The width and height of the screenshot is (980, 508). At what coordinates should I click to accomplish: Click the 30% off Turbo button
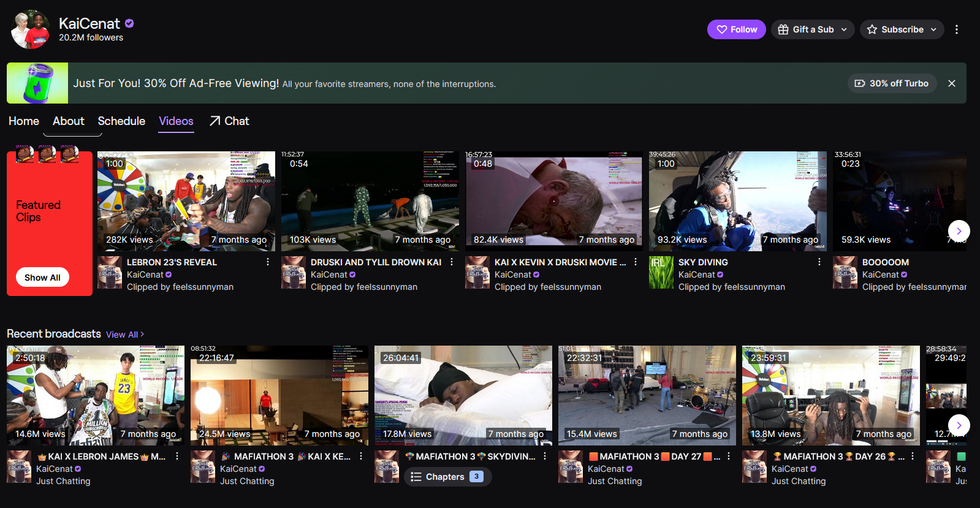pos(892,83)
